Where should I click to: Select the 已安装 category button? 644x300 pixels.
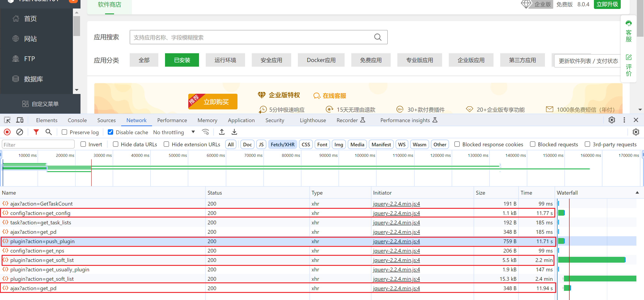tap(182, 60)
